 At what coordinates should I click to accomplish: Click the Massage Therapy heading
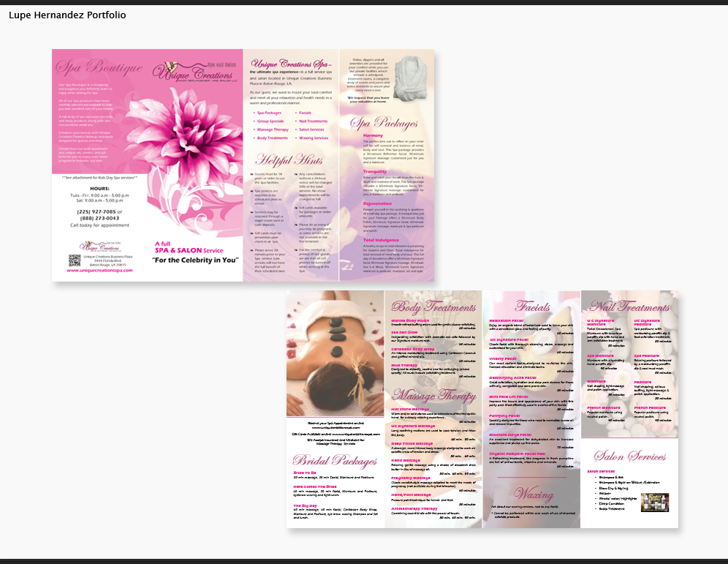coord(433,395)
